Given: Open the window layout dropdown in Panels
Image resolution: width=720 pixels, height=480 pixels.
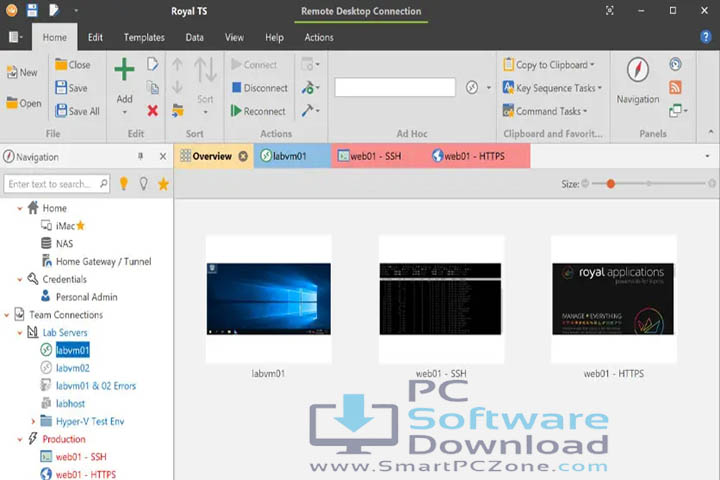Looking at the screenshot, I should (x=678, y=111).
